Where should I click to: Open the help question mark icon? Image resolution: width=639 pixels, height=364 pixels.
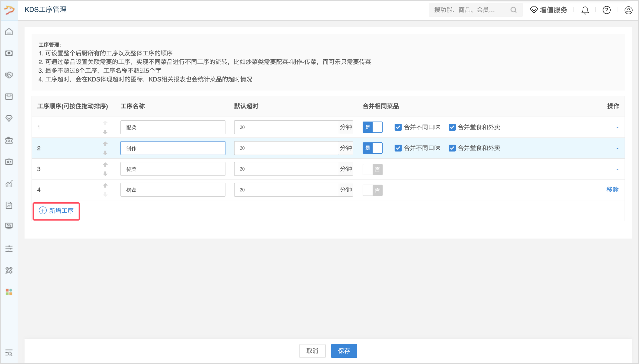(x=606, y=10)
